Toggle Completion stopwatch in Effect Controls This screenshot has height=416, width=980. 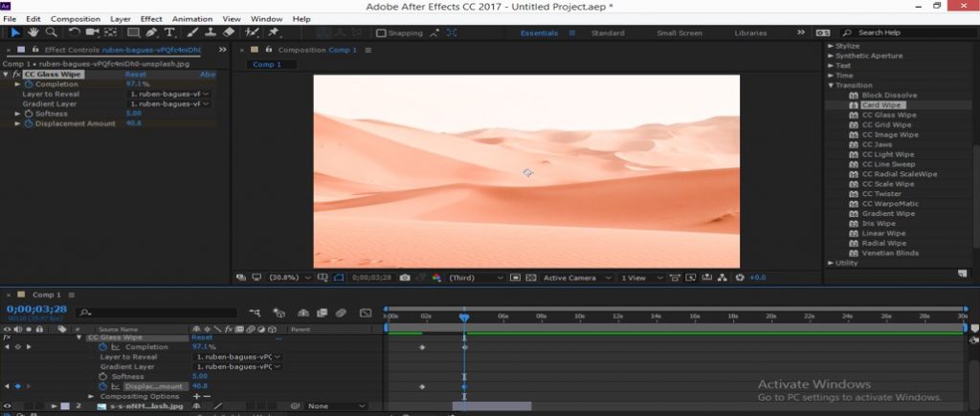(x=28, y=84)
